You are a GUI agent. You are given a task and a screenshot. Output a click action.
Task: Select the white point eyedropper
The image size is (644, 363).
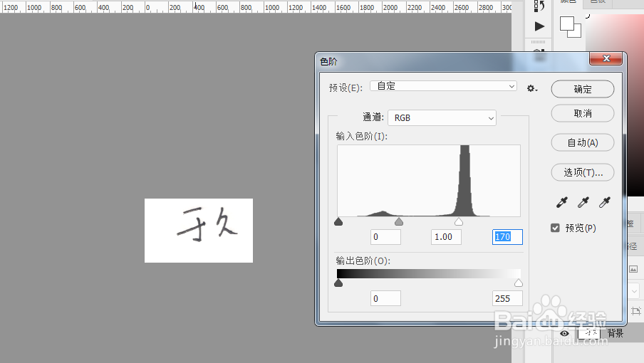pos(605,202)
